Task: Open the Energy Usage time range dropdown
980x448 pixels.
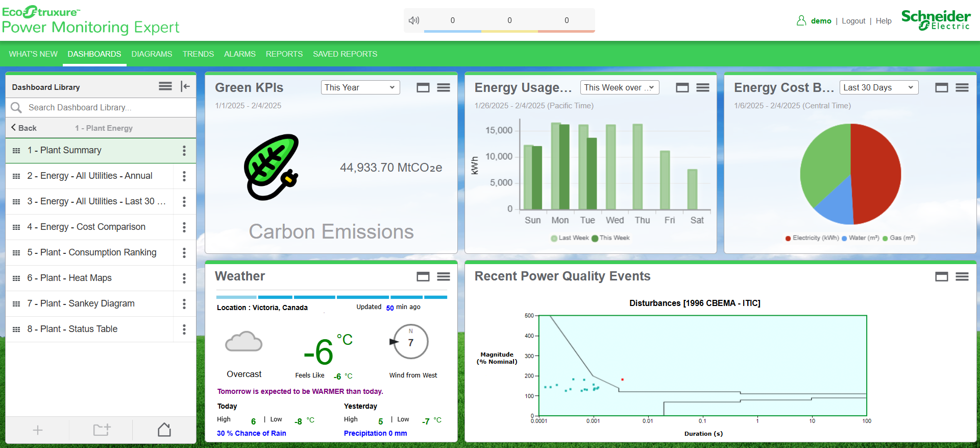Action: click(x=619, y=87)
